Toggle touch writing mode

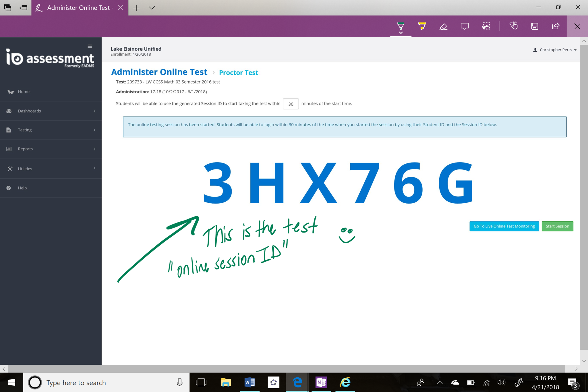pyautogui.click(x=513, y=26)
